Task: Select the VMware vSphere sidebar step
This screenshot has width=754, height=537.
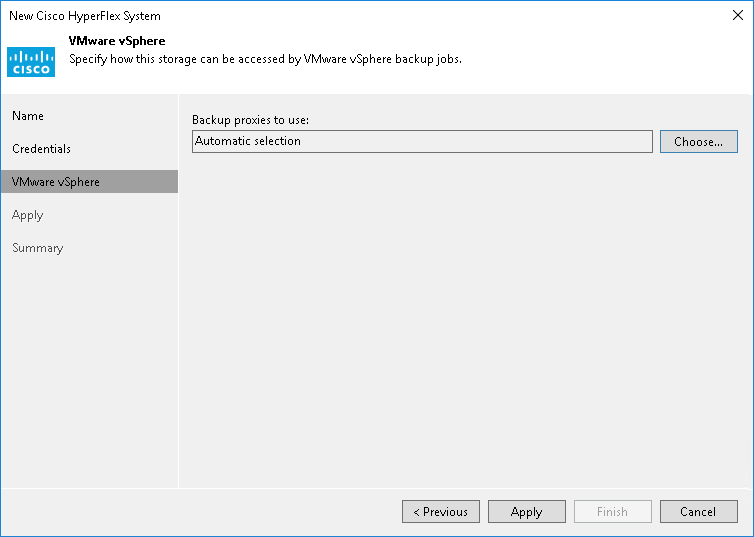Action: pos(56,182)
